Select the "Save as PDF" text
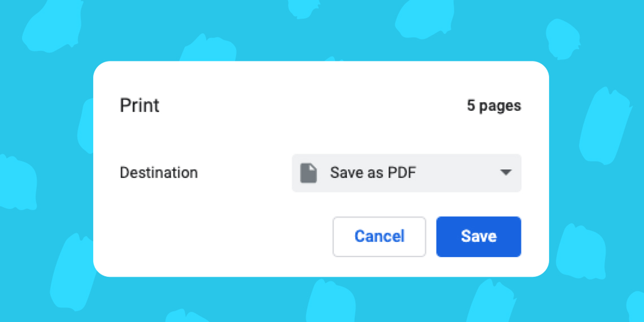 [x=373, y=173]
